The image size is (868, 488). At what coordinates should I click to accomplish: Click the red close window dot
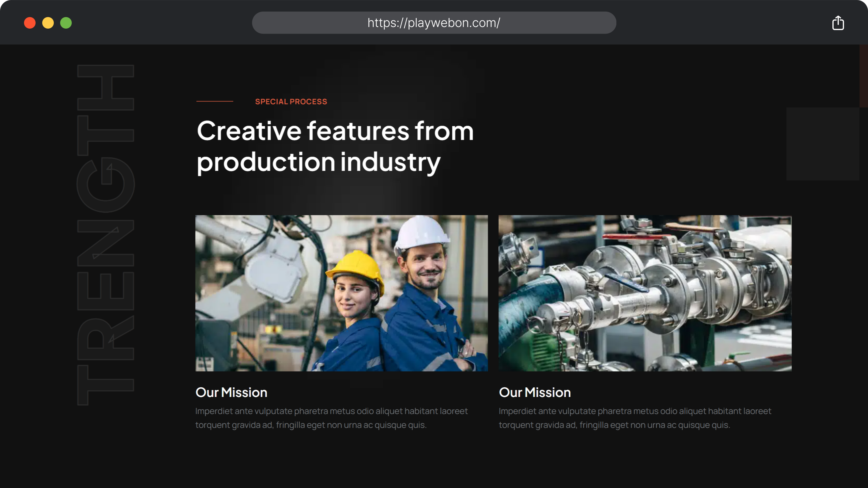point(30,23)
